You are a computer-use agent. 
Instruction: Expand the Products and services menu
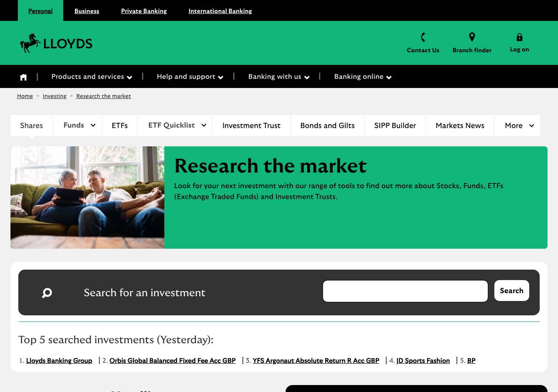pos(92,77)
